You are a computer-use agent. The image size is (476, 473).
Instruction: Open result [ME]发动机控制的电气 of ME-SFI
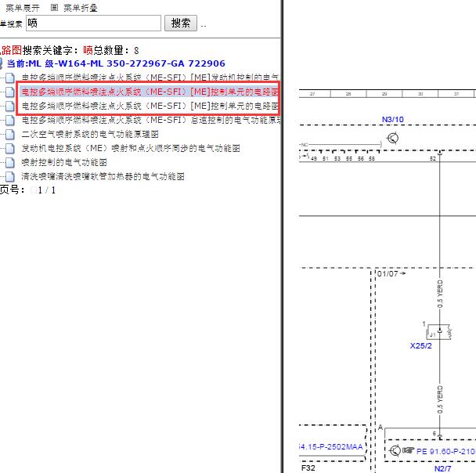click(x=150, y=78)
